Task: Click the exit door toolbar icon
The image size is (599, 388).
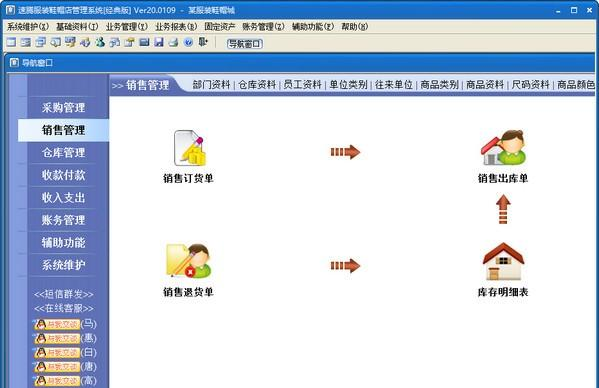Action: pos(203,42)
